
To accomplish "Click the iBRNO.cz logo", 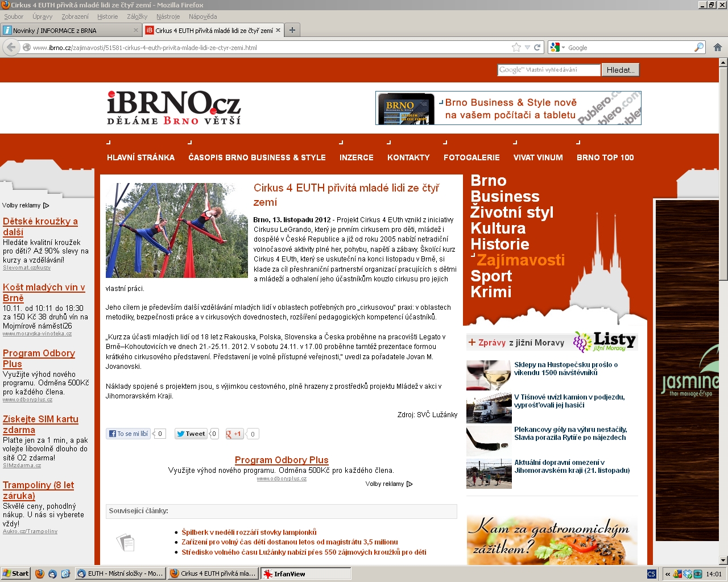I will [x=173, y=107].
